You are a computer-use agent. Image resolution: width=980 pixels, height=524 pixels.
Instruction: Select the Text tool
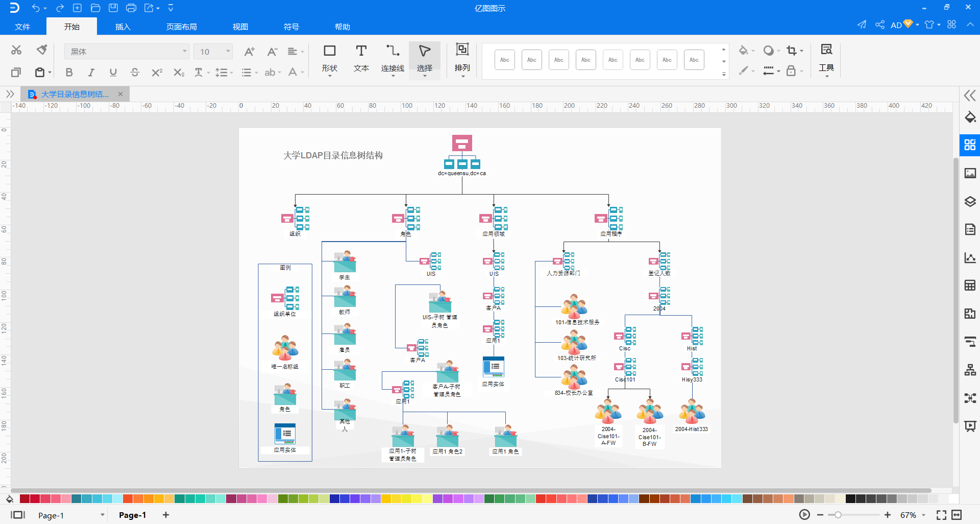(361, 59)
